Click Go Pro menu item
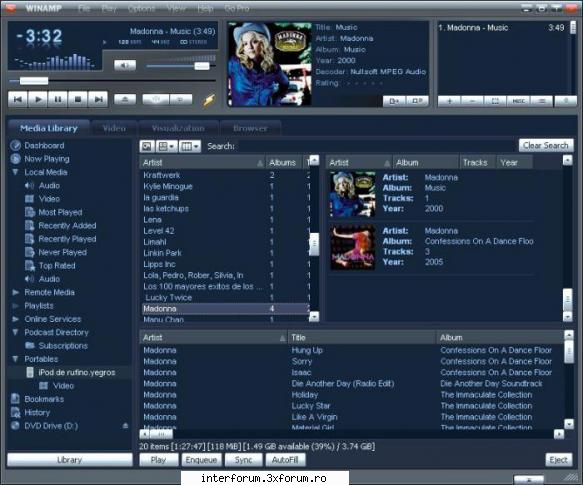 [237, 8]
